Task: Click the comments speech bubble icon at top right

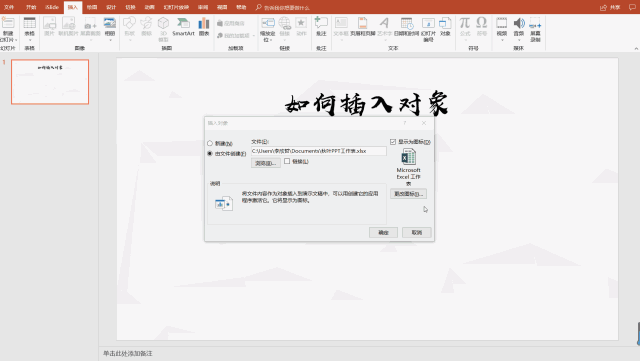Action: (632, 7)
